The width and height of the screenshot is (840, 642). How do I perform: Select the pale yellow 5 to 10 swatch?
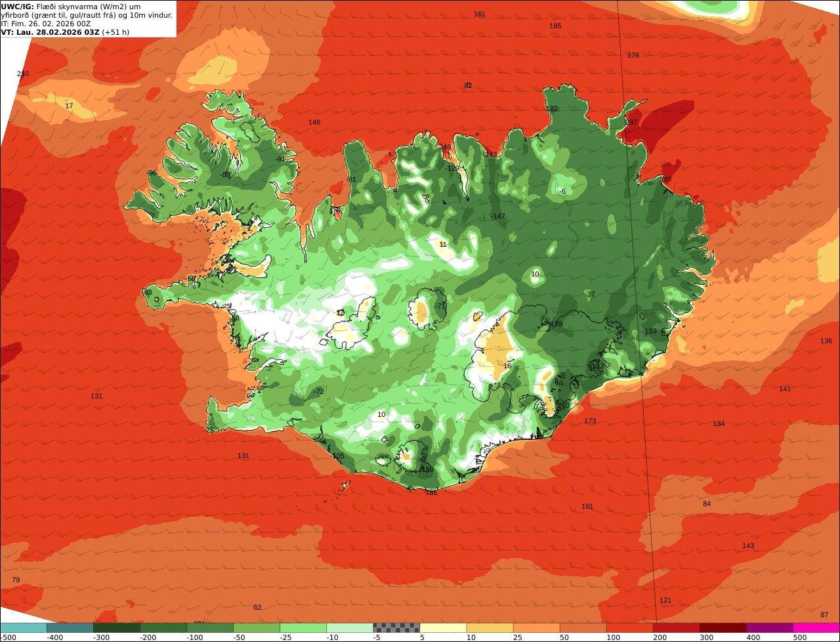click(442, 628)
